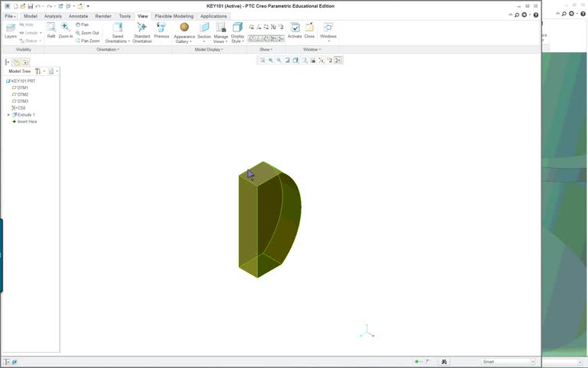Switch to the Analysis ribbon tab
This screenshot has height=368, width=588.
point(53,16)
